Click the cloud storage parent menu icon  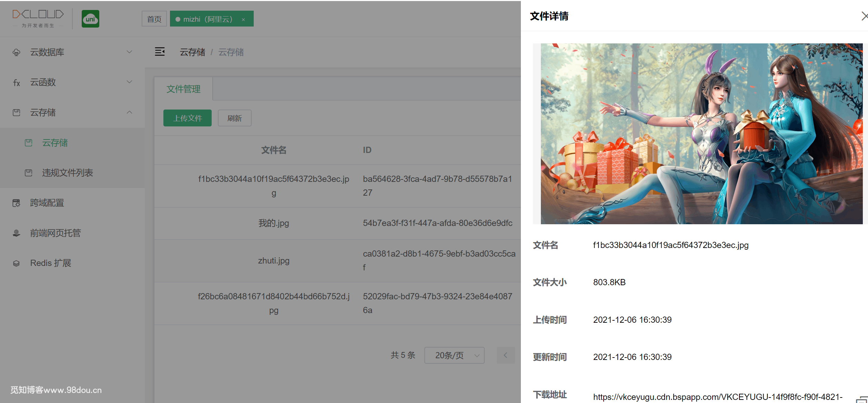16,113
